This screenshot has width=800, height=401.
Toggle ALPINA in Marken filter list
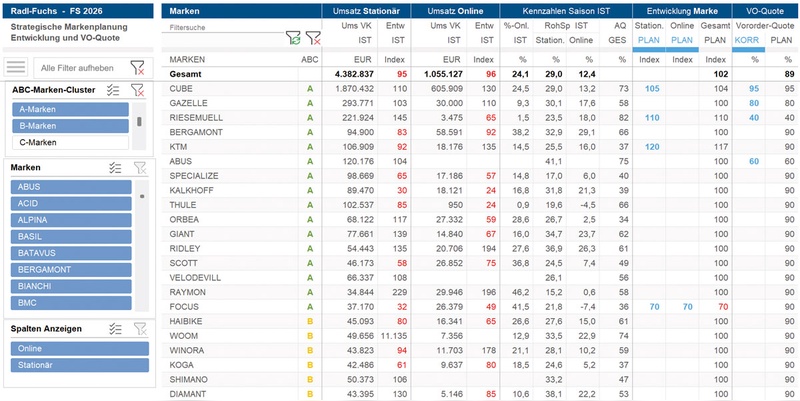[71, 220]
